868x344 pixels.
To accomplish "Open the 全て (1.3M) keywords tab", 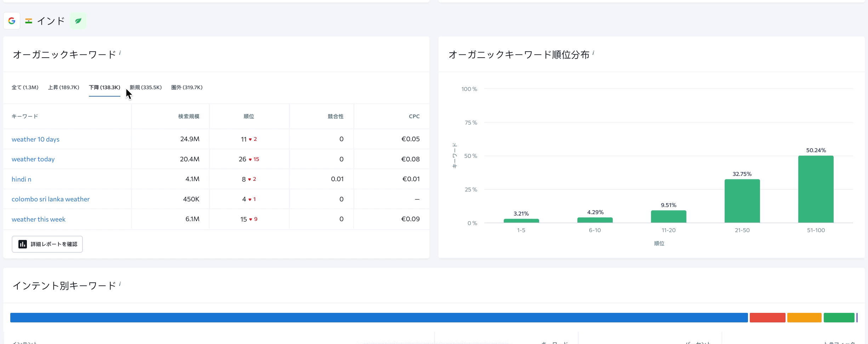I will (x=25, y=87).
